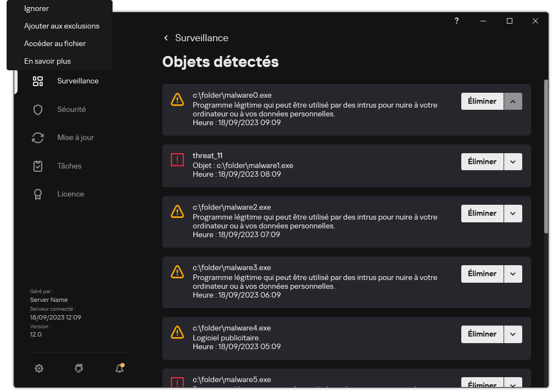
Task: Open the action dropdown next to malware4.exe
Action: click(x=513, y=334)
